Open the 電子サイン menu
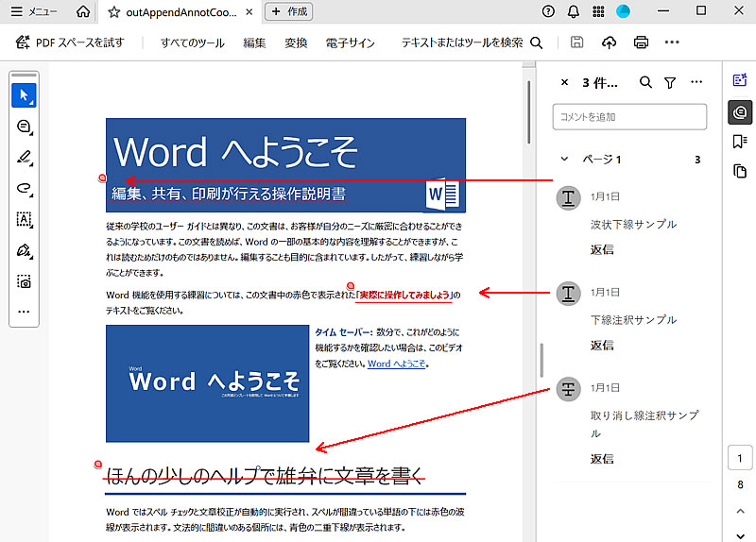This screenshot has width=756, height=542. [x=350, y=42]
